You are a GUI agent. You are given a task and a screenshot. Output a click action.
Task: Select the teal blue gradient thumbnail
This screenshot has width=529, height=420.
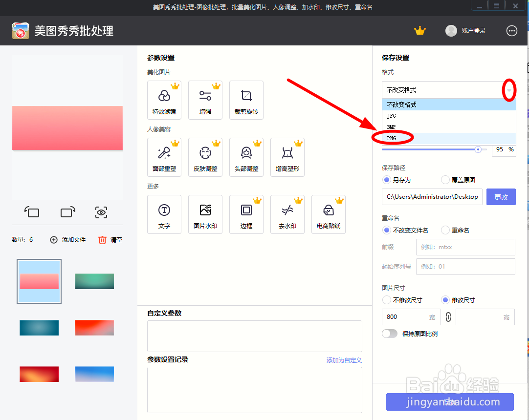click(39, 328)
